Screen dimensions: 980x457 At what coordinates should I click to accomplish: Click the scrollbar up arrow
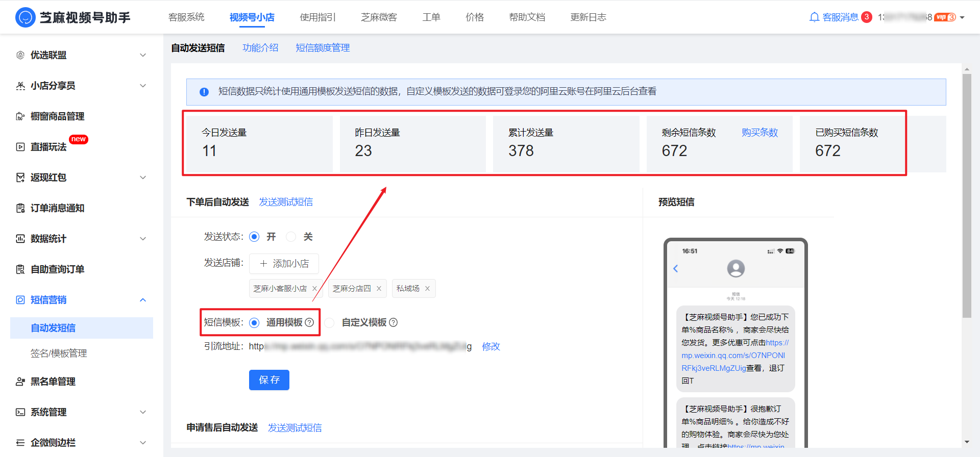967,69
